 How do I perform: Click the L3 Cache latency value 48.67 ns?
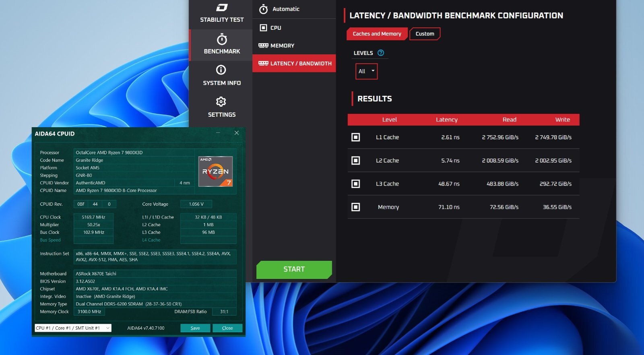coord(449,184)
